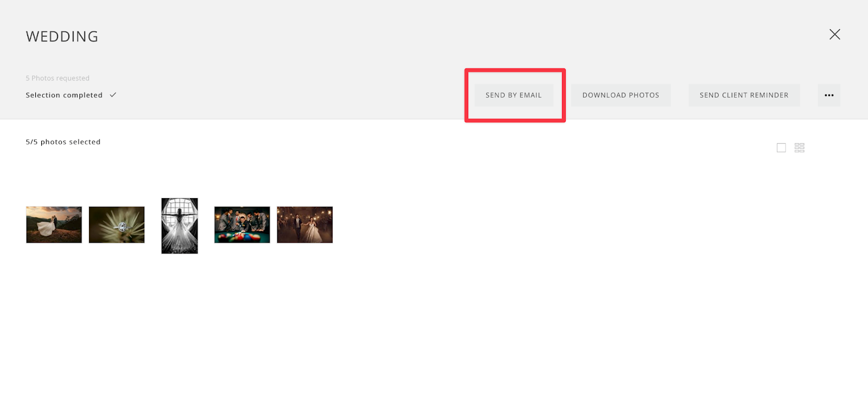Image resolution: width=868 pixels, height=411 pixels.
Task: Open the couple at sunset photo
Action: coord(54,225)
